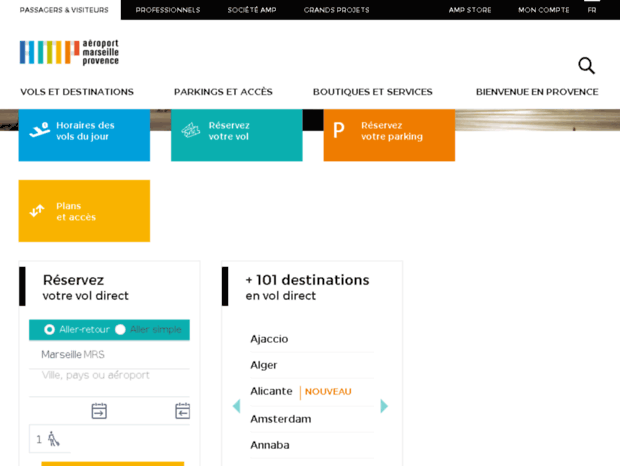620x466 pixels.
Task: Click the destination city input field
Action: [x=109, y=376]
